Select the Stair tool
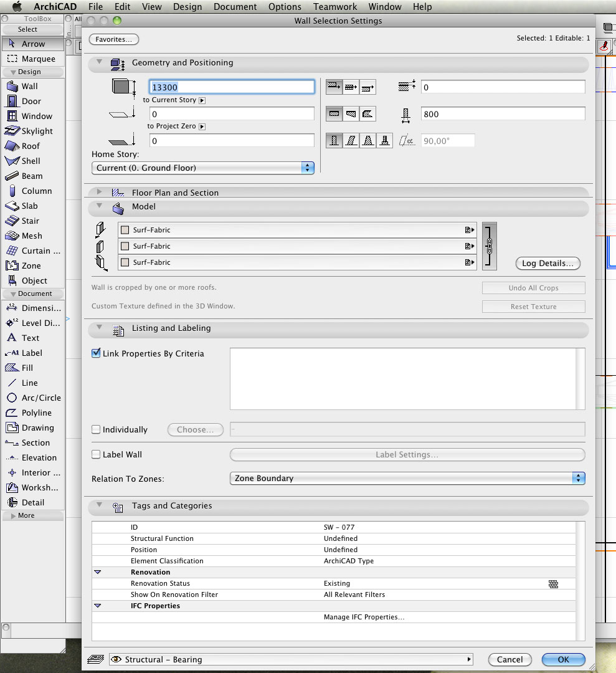 pyautogui.click(x=30, y=221)
